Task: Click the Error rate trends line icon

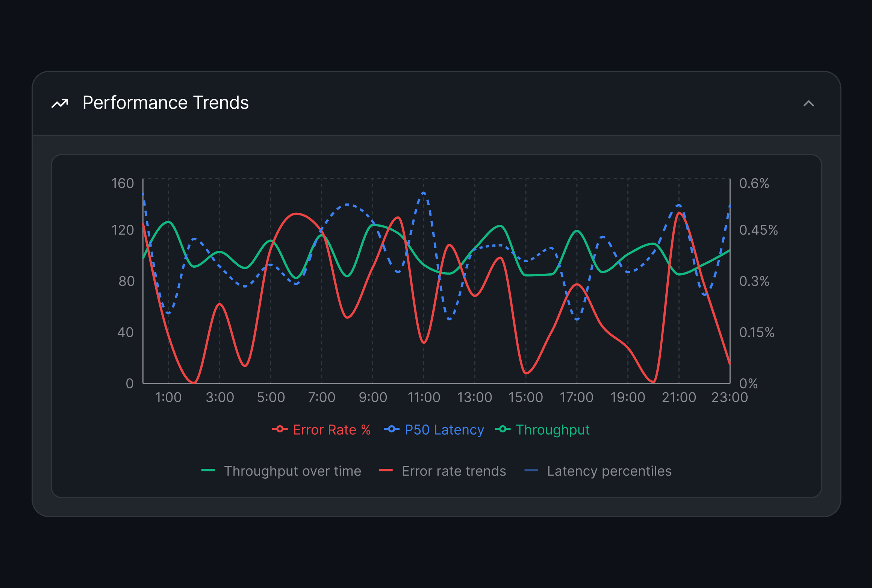Action: click(386, 470)
